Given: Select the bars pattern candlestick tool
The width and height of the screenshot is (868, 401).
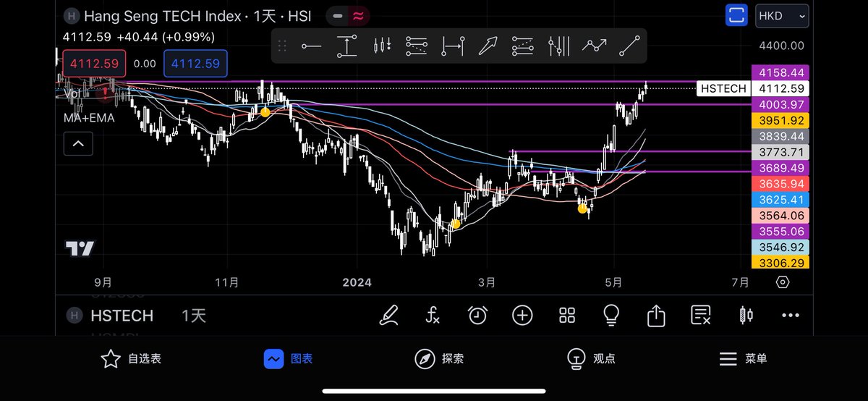Looking at the screenshot, I should [383, 46].
